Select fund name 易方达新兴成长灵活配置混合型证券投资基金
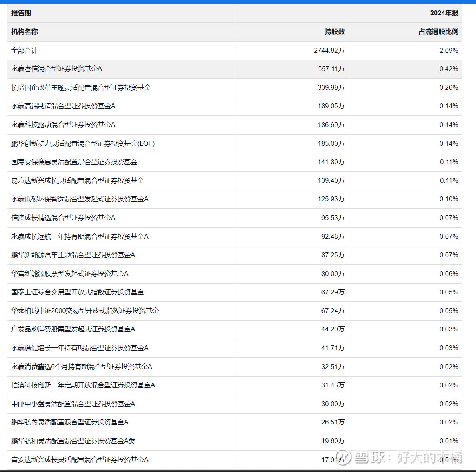This screenshot has height=472, width=476. point(78,181)
